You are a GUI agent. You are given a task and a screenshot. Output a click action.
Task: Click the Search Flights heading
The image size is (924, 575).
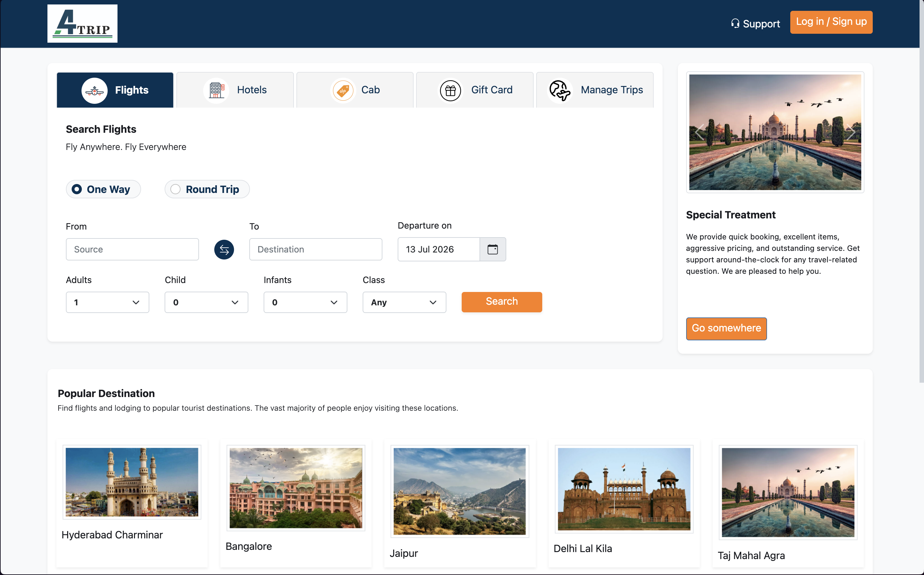pyautogui.click(x=101, y=129)
